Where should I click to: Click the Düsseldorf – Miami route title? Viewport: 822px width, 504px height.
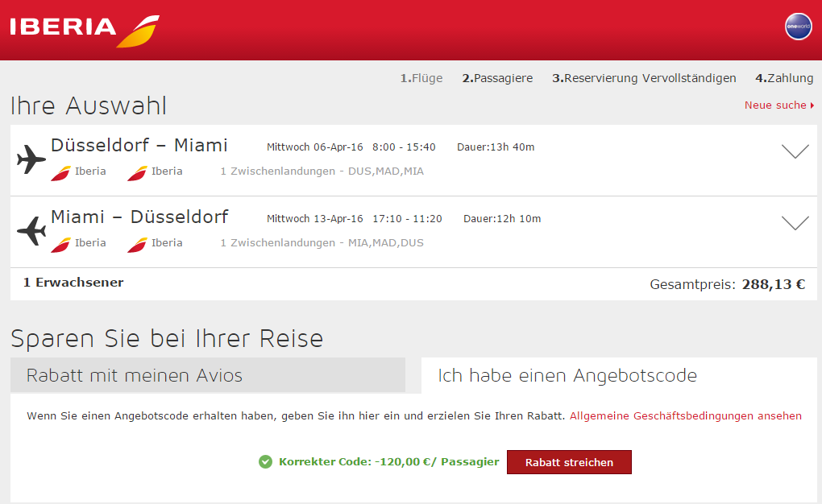(x=139, y=145)
